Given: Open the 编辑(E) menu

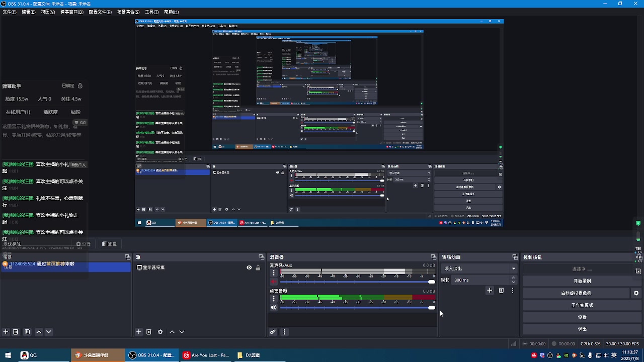Looking at the screenshot, I should (x=29, y=12).
